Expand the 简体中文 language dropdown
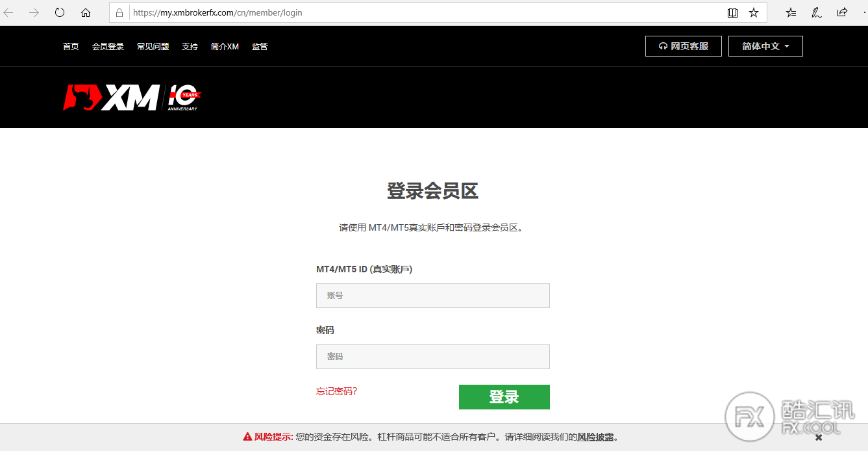The height and width of the screenshot is (451, 868). pyautogui.click(x=765, y=46)
